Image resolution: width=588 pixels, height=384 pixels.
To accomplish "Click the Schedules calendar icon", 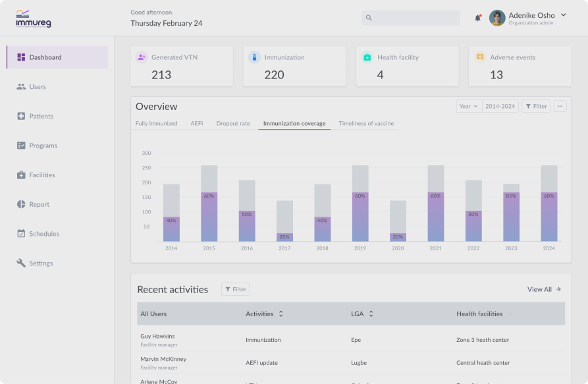I will pos(21,233).
